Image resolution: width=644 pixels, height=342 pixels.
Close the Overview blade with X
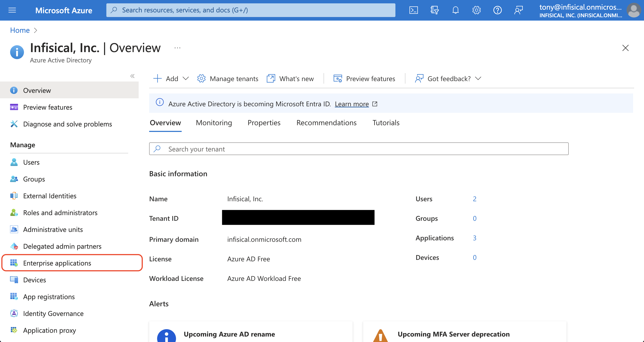click(625, 48)
